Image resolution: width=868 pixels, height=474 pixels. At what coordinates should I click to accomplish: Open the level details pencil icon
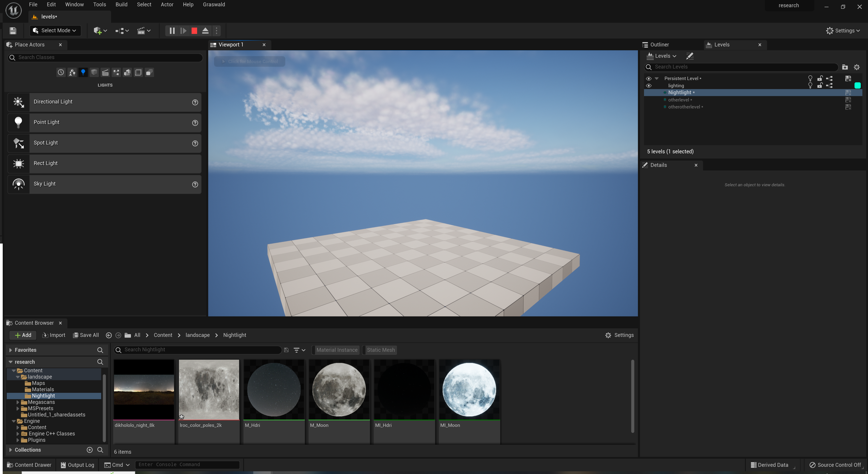click(689, 56)
